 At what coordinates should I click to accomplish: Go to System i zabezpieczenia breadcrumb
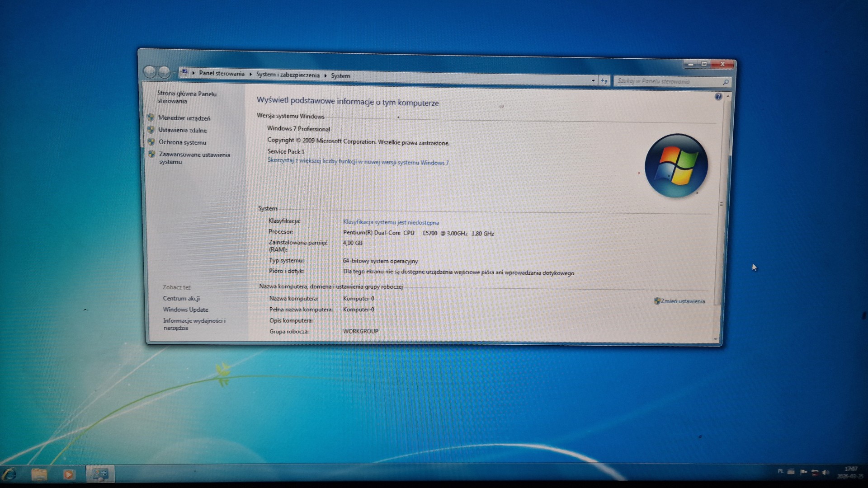[x=288, y=75]
